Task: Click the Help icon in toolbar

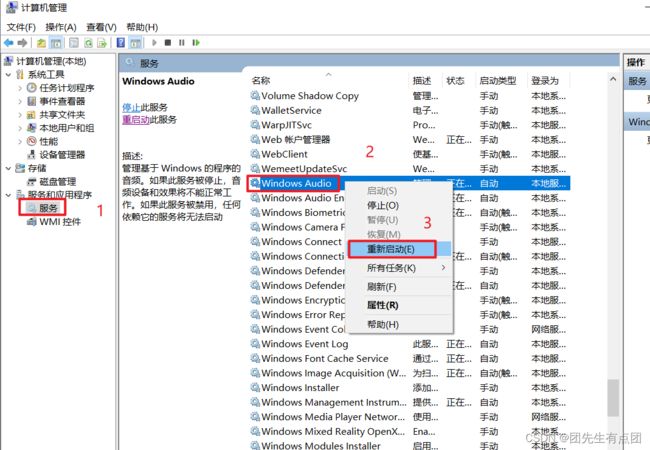Action: tap(121, 42)
